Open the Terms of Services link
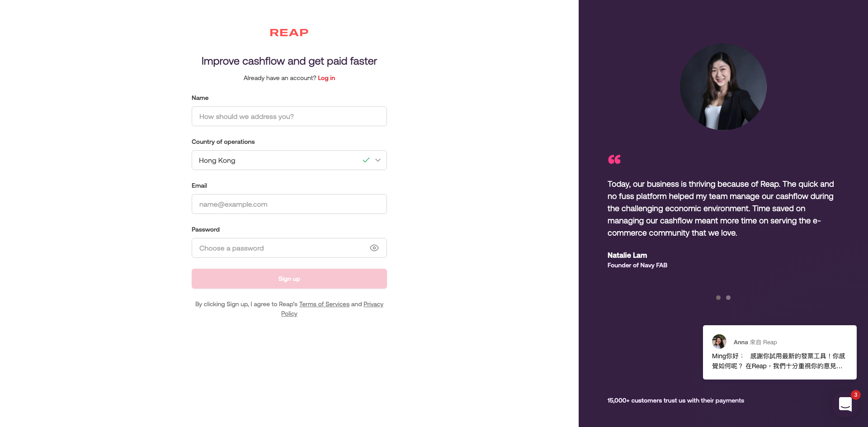The width and height of the screenshot is (868, 427). 324,304
